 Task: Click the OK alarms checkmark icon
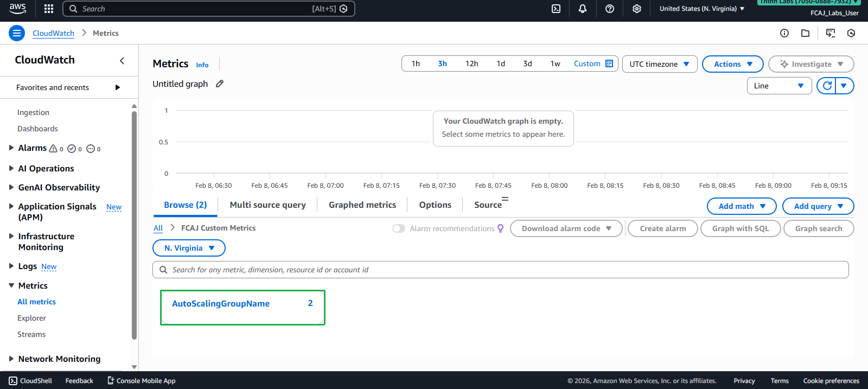72,149
